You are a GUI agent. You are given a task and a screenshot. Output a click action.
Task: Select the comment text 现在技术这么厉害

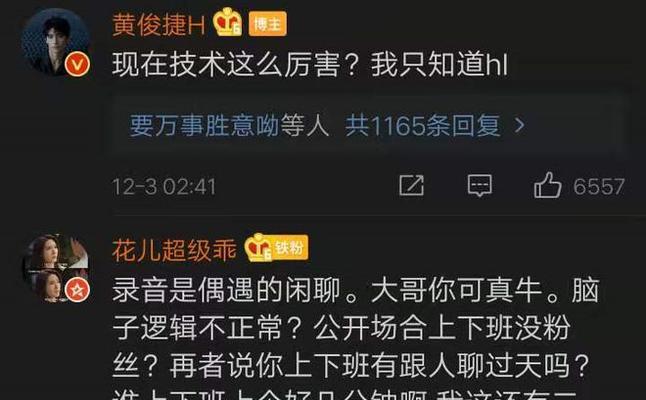pos(226,65)
